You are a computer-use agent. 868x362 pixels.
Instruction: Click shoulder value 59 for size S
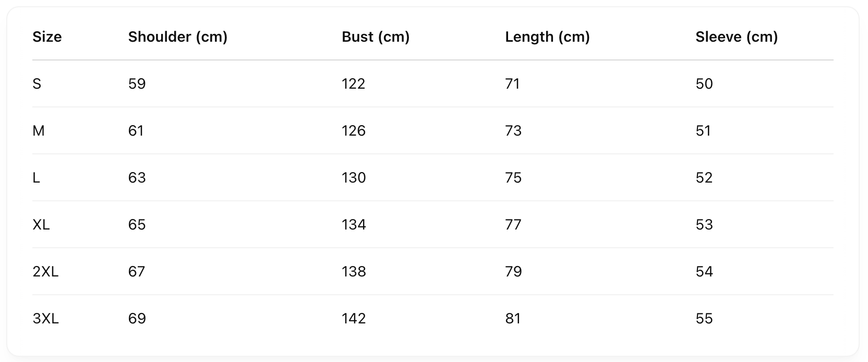137,84
